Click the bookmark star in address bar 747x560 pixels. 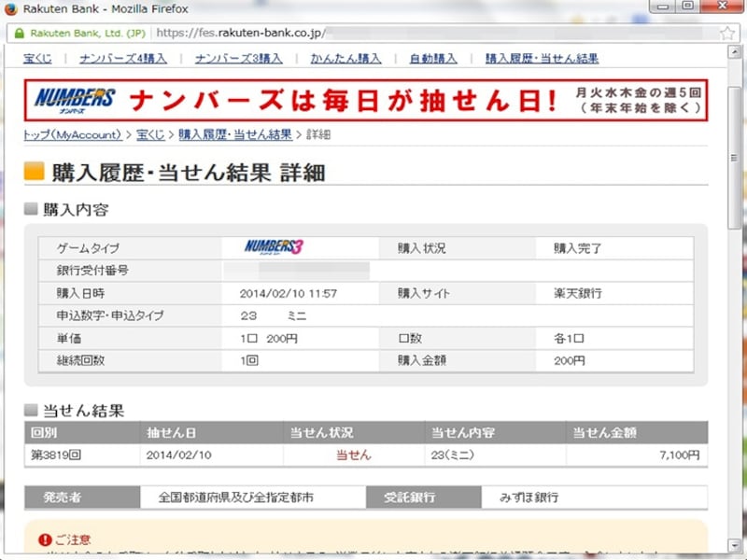727,33
